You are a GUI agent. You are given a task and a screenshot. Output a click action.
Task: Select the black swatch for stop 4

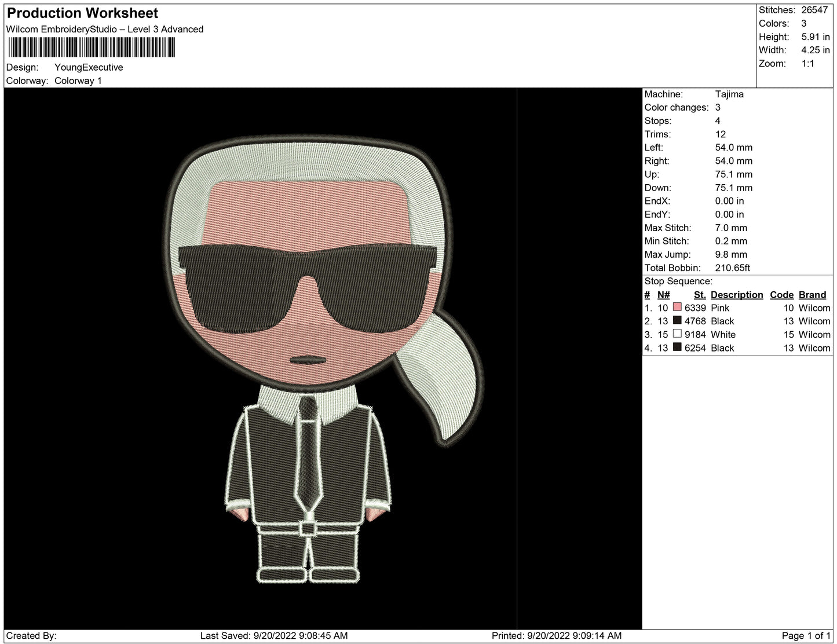coord(677,347)
